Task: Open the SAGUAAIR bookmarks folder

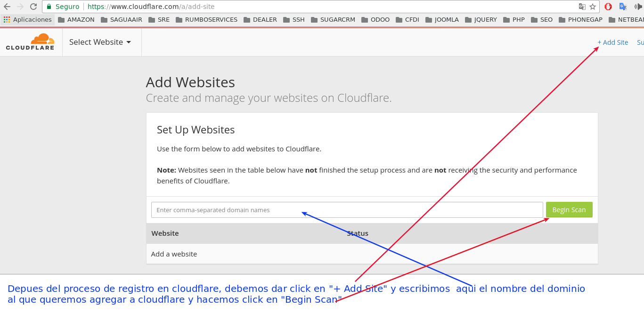Action: tap(122, 20)
